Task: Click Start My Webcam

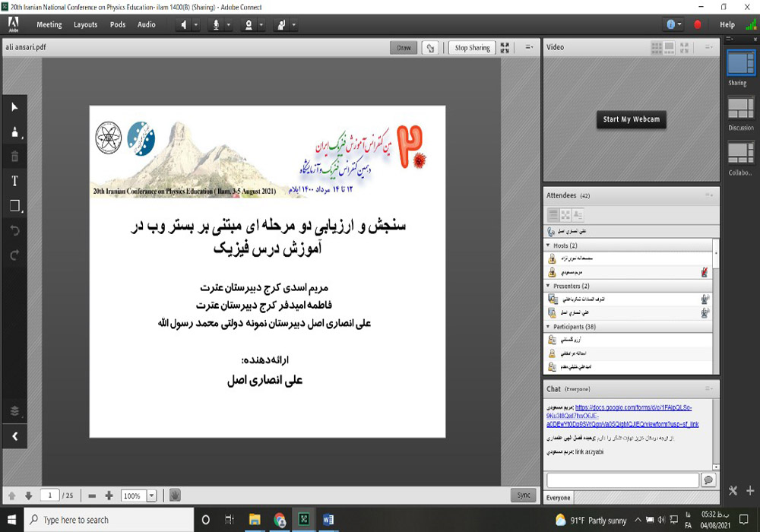Action: click(x=631, y=119)
